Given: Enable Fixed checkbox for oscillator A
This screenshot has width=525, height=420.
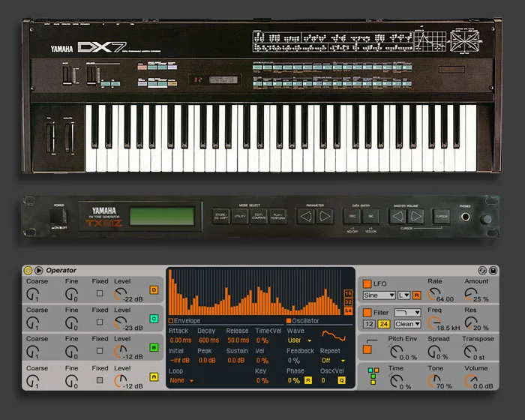Looking at the screenshot, I should [100, 380].
